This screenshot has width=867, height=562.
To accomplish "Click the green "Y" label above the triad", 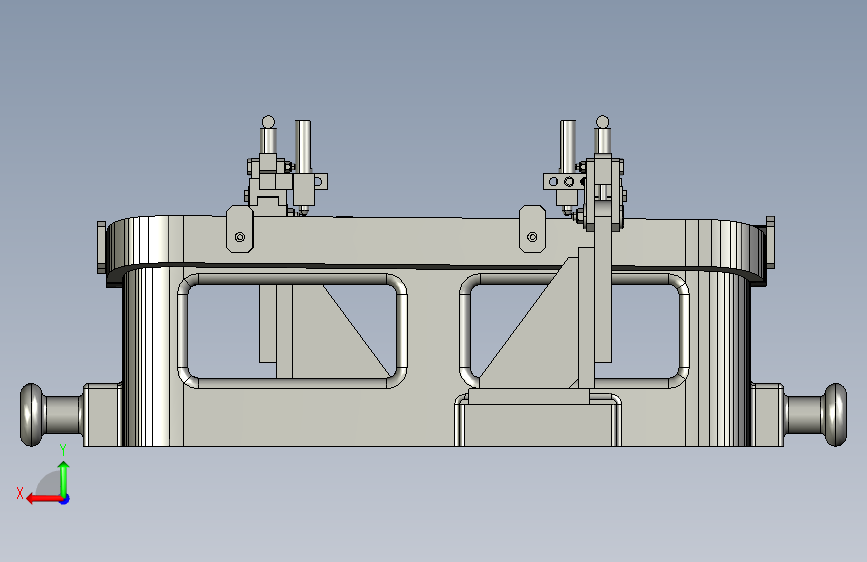I will (63, 450).
